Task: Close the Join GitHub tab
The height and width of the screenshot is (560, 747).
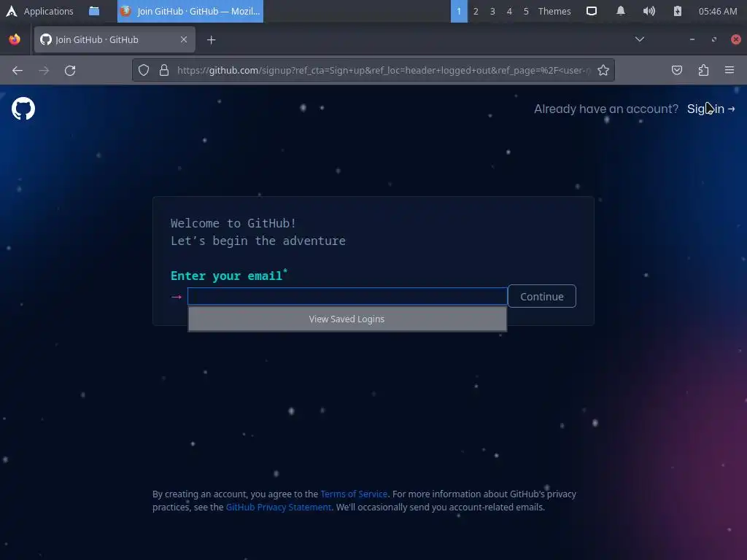Action: (x=183, y=39)
